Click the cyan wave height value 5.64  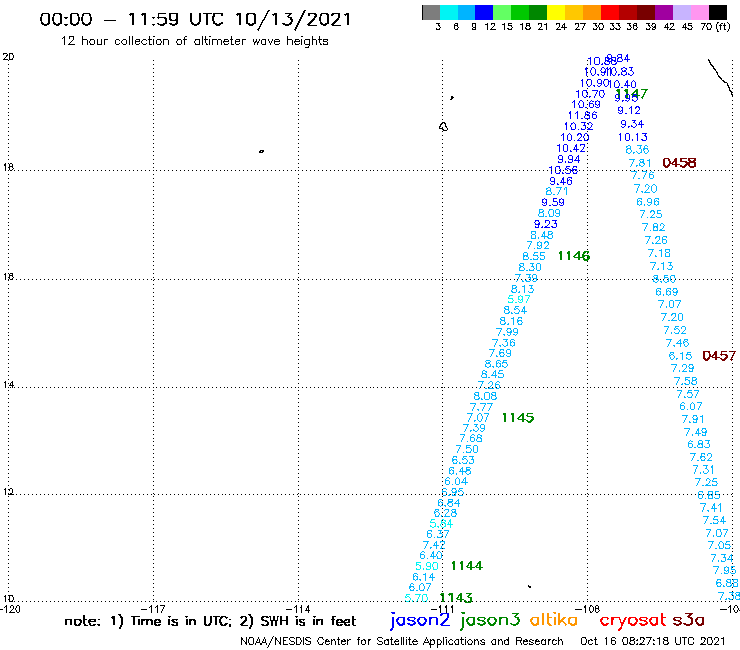coord(441,524)
